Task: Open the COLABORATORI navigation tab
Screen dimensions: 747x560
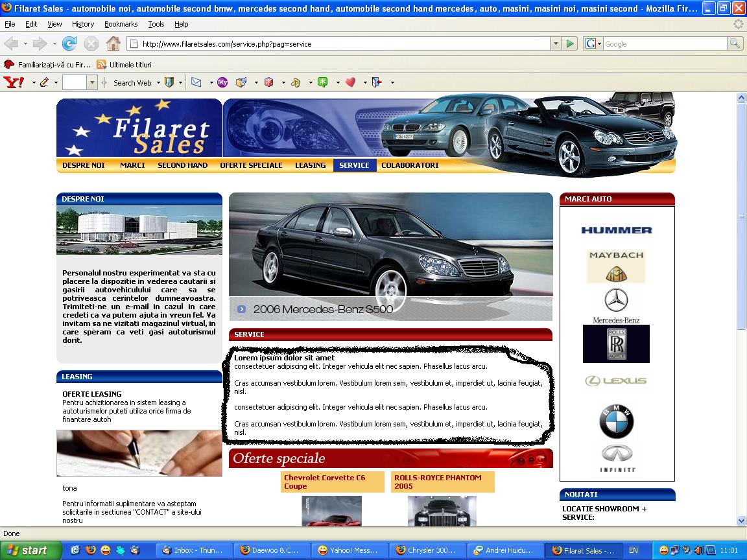Action: [x=410, y=165]
